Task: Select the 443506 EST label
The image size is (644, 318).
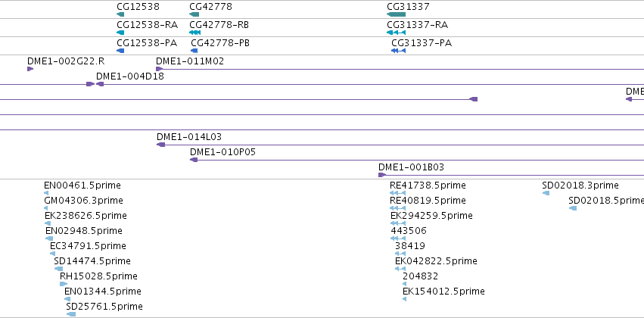Action: [x=409, y=231]
